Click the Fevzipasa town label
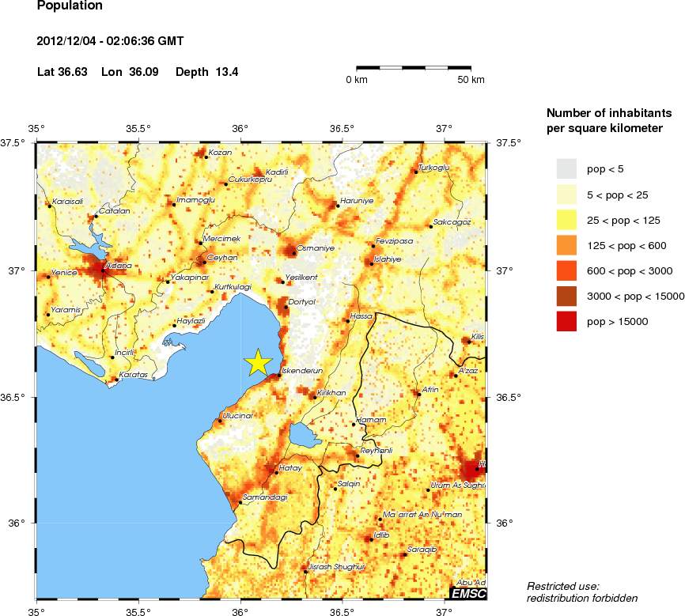Image resolution: width=685 pixels, height=616 pixels. click(394, 240)
